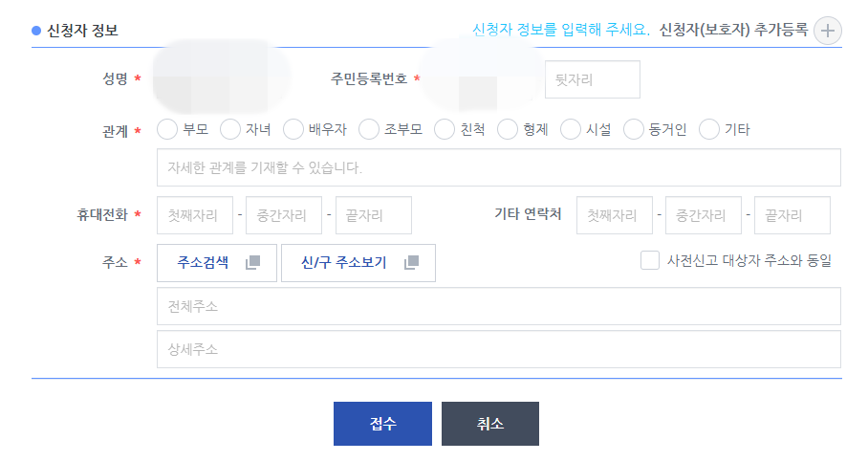Viewport: 868px width, 462px height.
Task: Click the 주민등록번호 field label
Action: (369, 78)
